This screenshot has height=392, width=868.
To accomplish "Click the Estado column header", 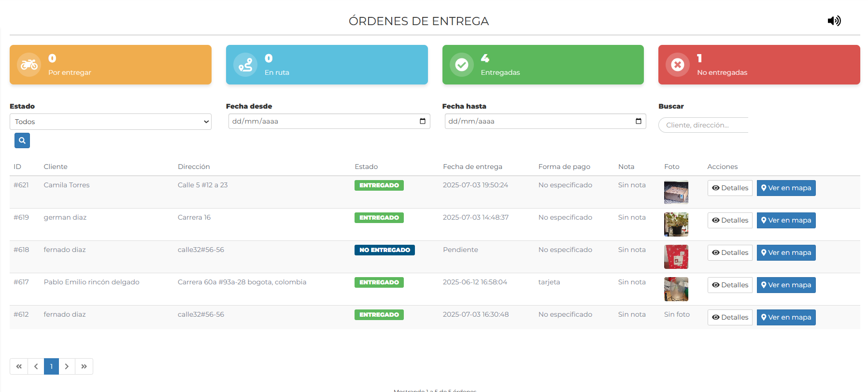I will coord(366,167).
